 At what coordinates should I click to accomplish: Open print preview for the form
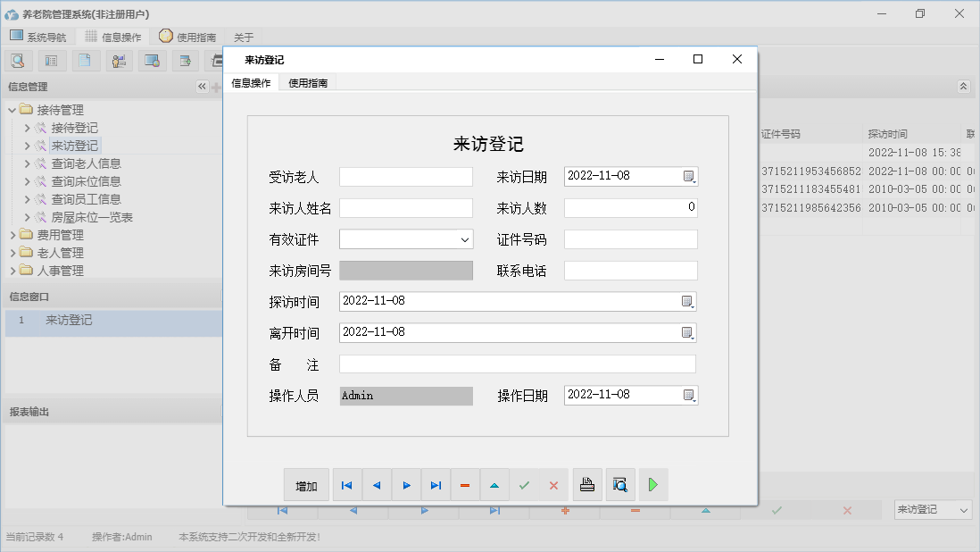620,485
